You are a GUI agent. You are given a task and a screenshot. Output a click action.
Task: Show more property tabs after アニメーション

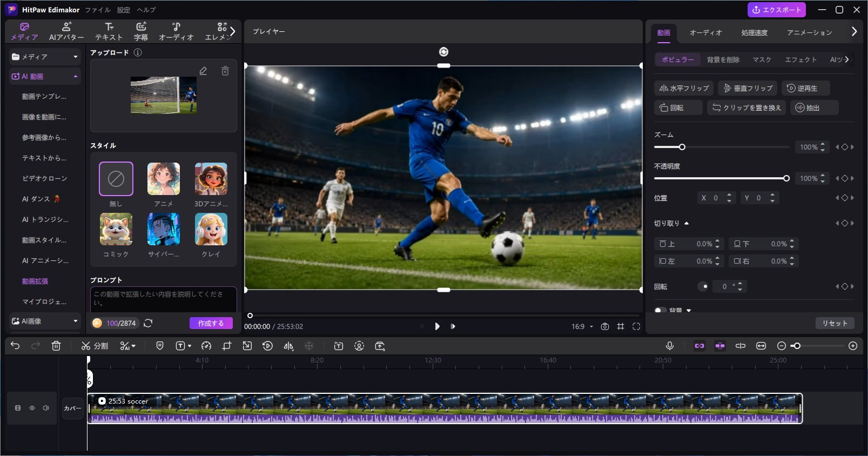tap(854, 31)
